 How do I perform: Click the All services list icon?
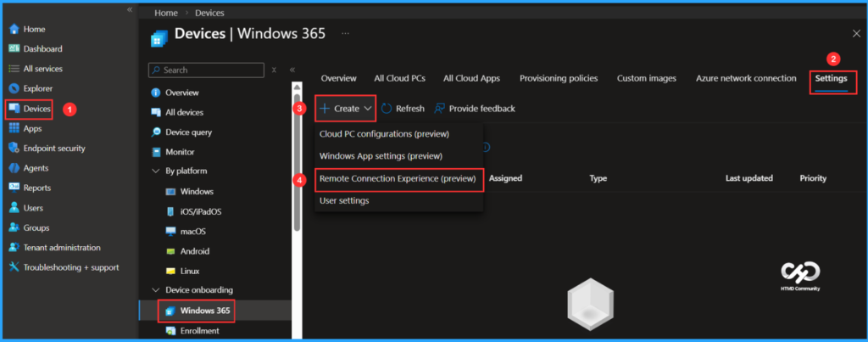tap(14, 69)
